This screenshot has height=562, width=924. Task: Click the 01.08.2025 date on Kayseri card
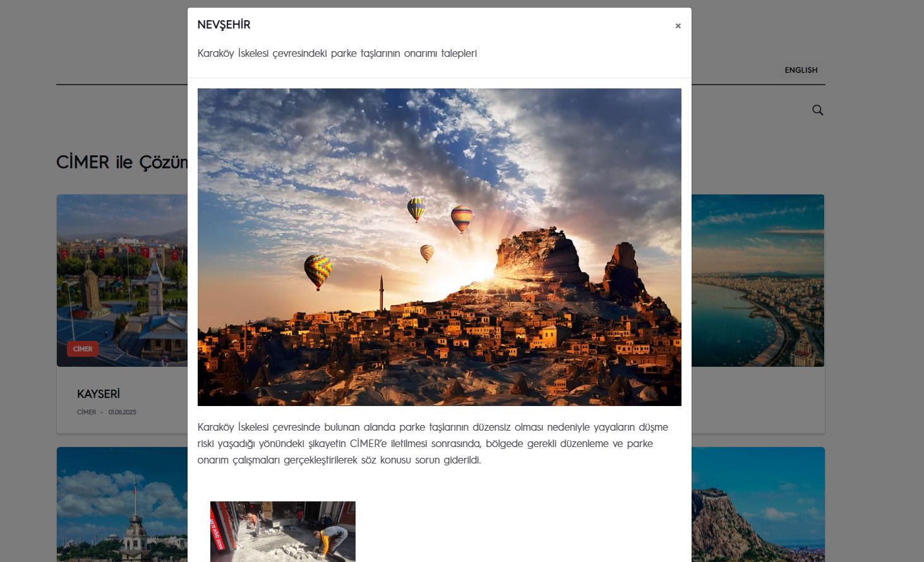click(122, 412)
